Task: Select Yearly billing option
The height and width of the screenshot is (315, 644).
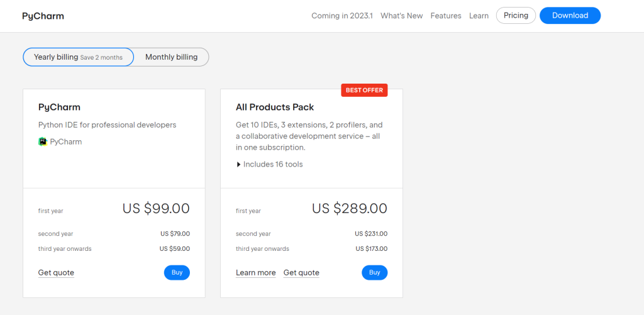Action: pos(78,57)
